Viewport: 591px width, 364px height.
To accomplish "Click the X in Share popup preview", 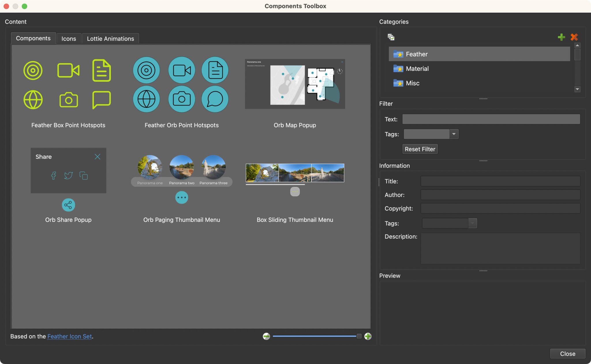I will (98, 156).
